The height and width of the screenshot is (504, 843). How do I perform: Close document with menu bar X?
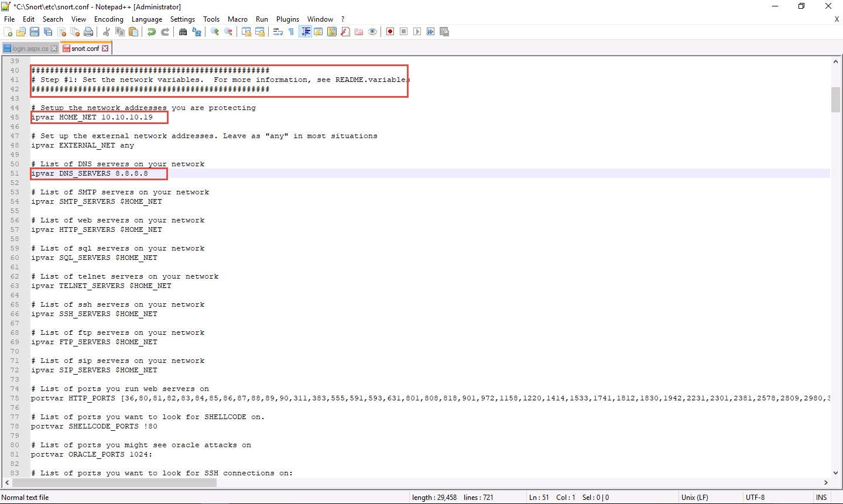(837, 19)
